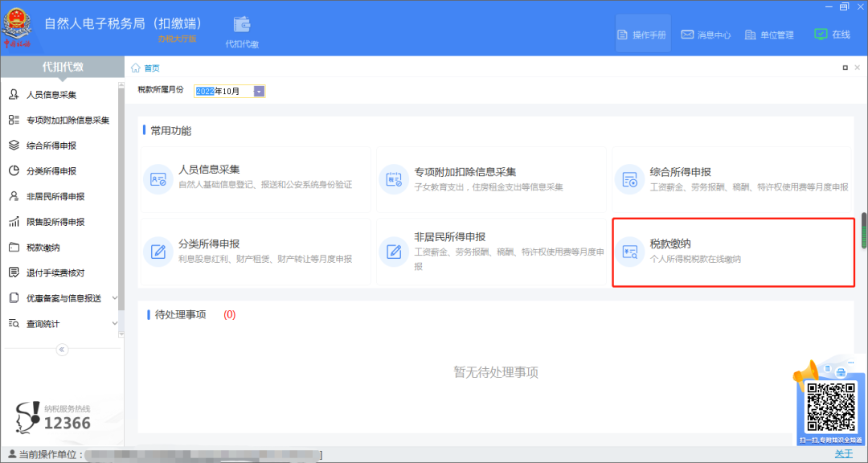Viewport: 868px width, 463px height.
Task: Click the national emblem logo
Action: (x=17, y=27)
